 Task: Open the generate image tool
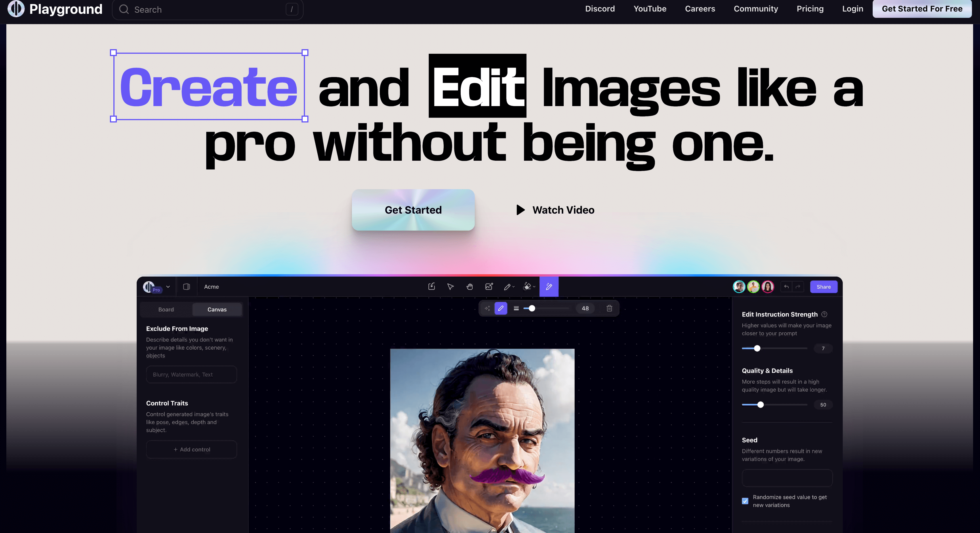(x=489, y=287)
